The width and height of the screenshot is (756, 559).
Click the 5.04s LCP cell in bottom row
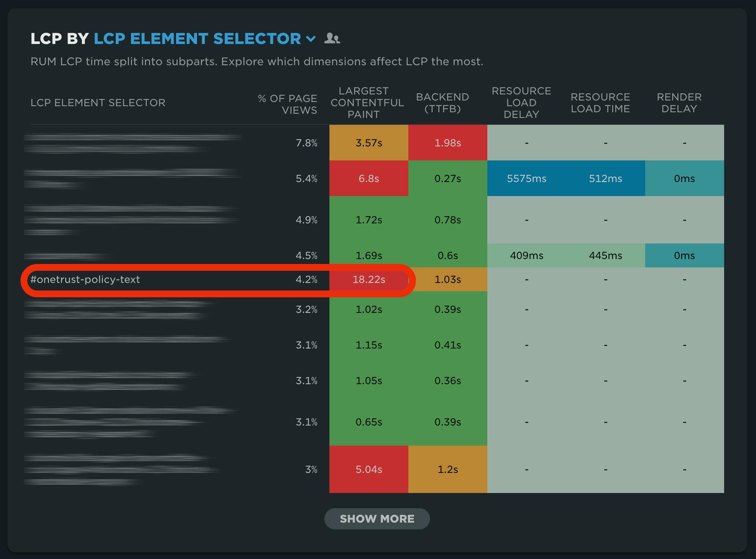[x=369, y=469]
